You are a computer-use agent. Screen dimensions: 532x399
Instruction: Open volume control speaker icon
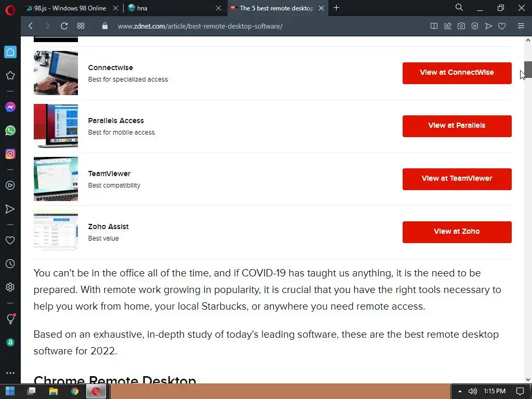pos(472,391)
